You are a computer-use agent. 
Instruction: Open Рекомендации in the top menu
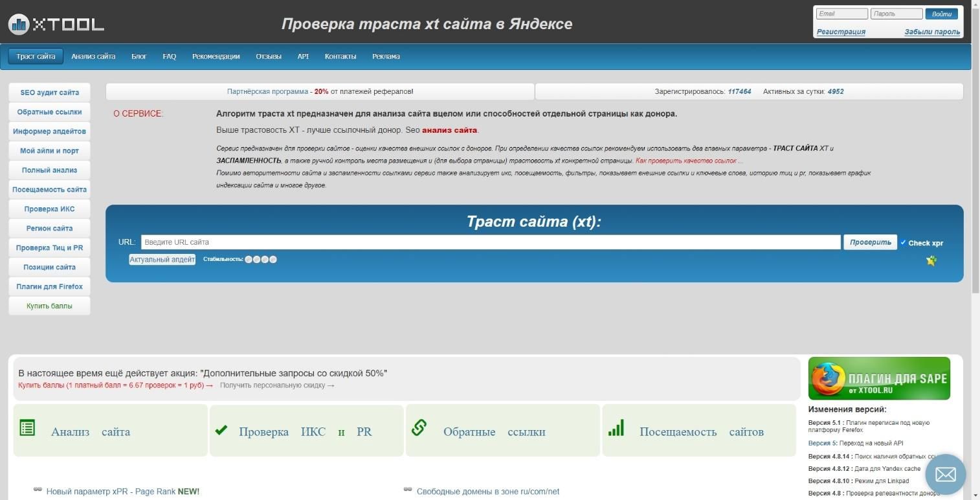tap(216, 56)
